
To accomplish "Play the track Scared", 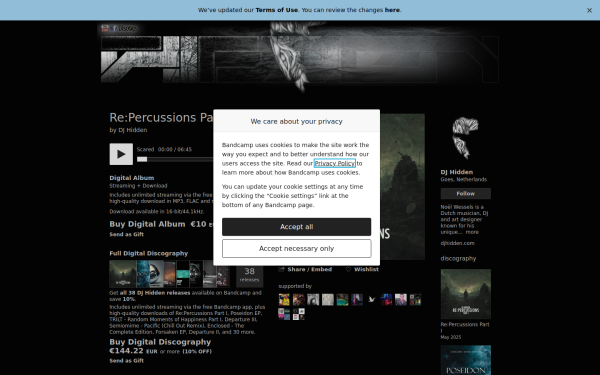I will tap(121, 154).
